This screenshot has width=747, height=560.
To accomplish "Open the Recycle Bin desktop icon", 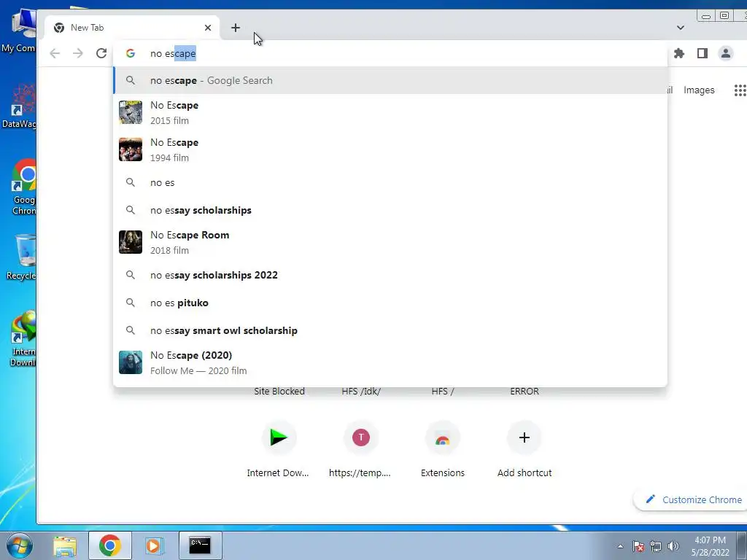I will (x=21, y=257).
